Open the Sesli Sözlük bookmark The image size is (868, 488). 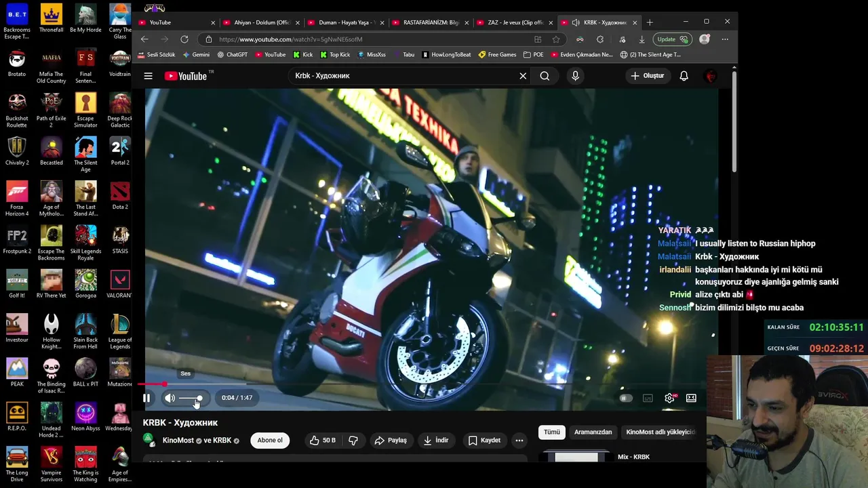point(156,55)
